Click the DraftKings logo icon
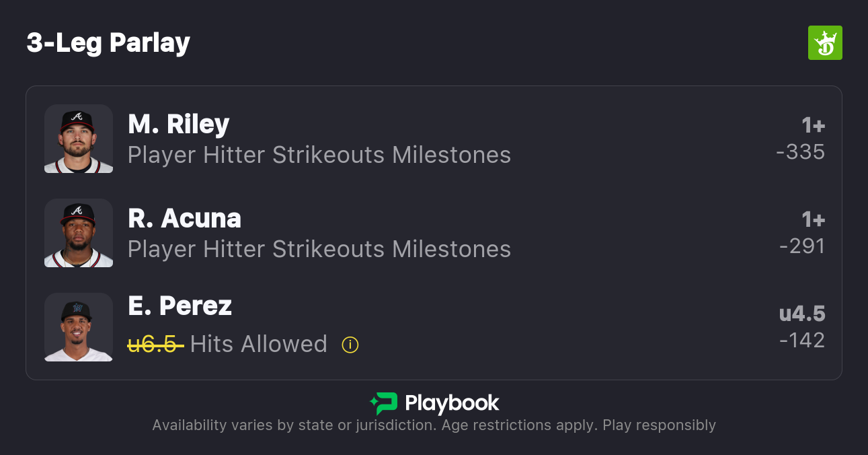This screenshot has height=455, width=868. tap(824, 43)
